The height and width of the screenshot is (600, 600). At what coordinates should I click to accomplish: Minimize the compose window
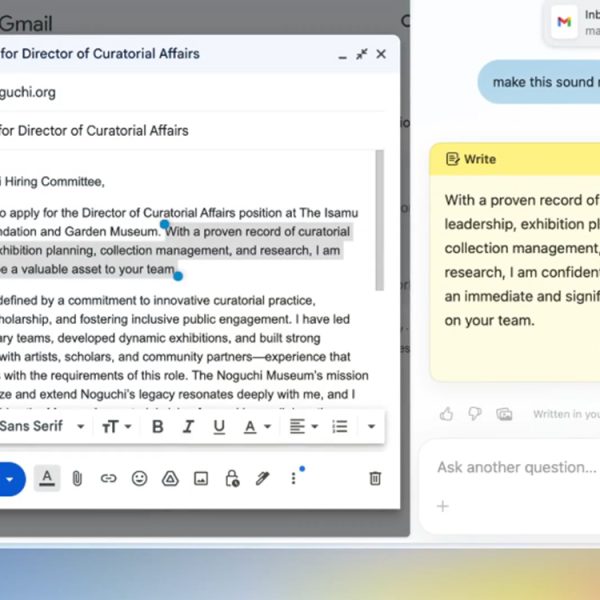click(342, 58)
